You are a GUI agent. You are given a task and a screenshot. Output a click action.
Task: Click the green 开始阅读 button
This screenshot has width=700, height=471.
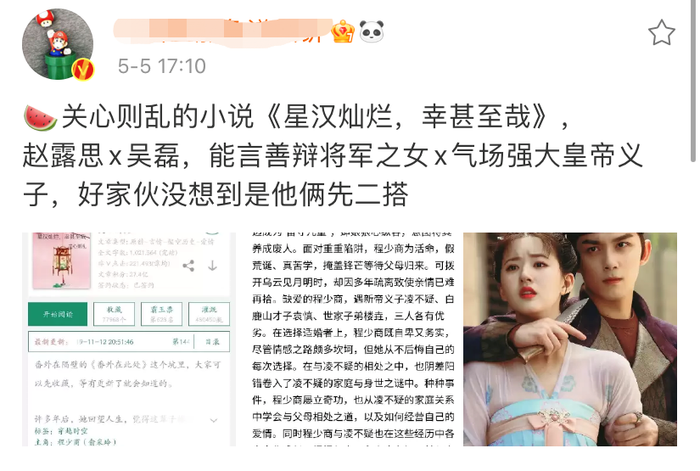click(58, 314)
